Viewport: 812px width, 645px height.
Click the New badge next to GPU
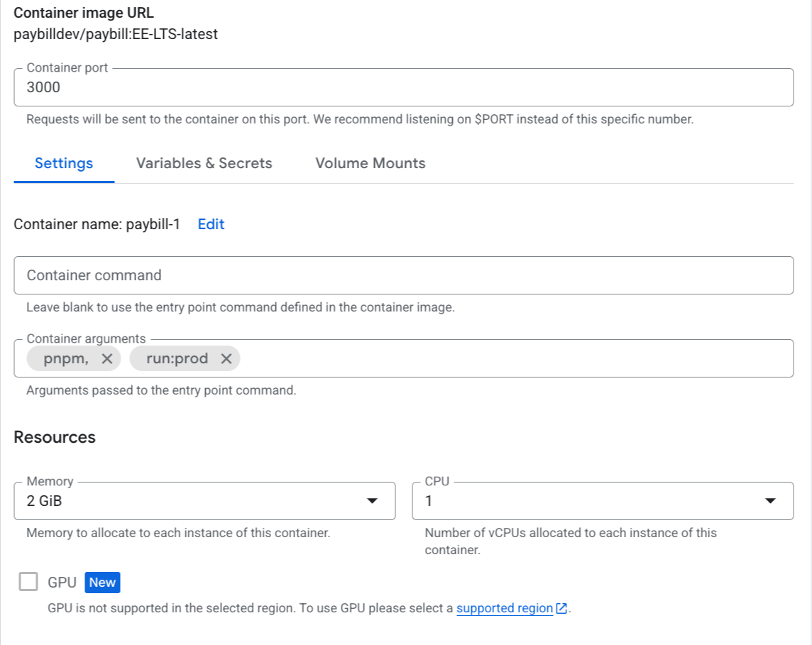[101, 582]
